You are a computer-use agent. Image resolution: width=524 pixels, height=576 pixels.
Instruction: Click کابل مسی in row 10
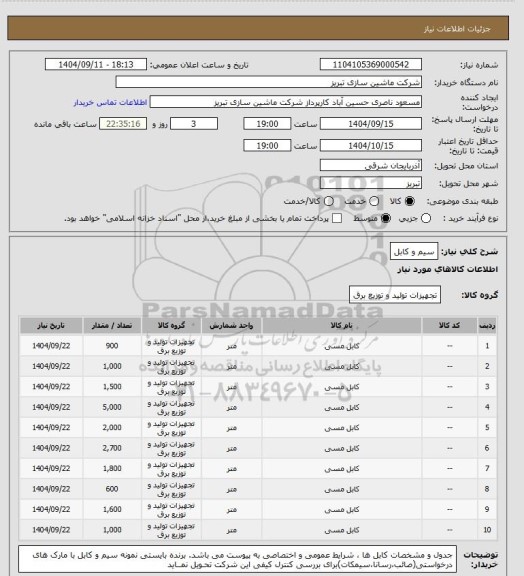click(x=342, y=530)
